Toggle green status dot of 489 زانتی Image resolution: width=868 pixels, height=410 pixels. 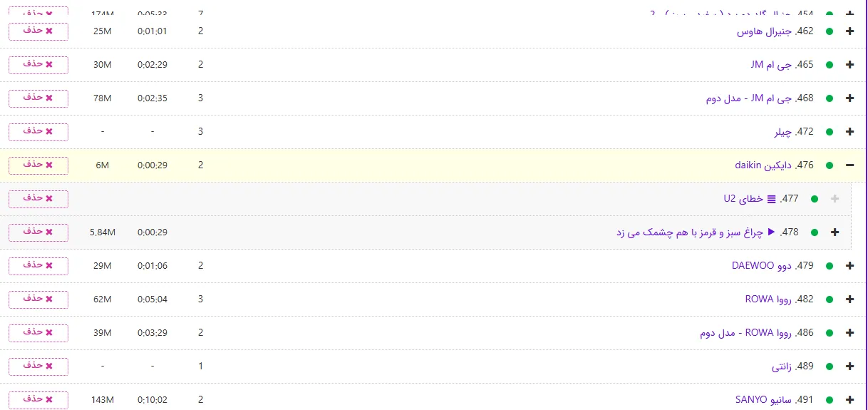tap(829, 367)
